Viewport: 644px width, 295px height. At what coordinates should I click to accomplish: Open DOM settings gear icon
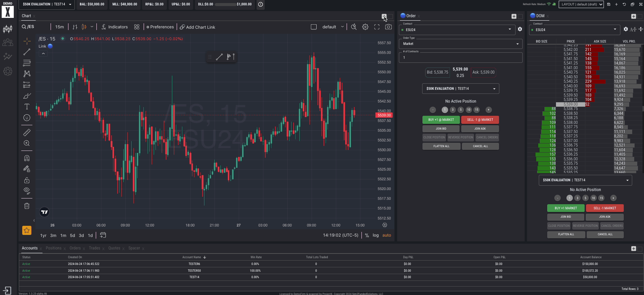coord(625,29)
